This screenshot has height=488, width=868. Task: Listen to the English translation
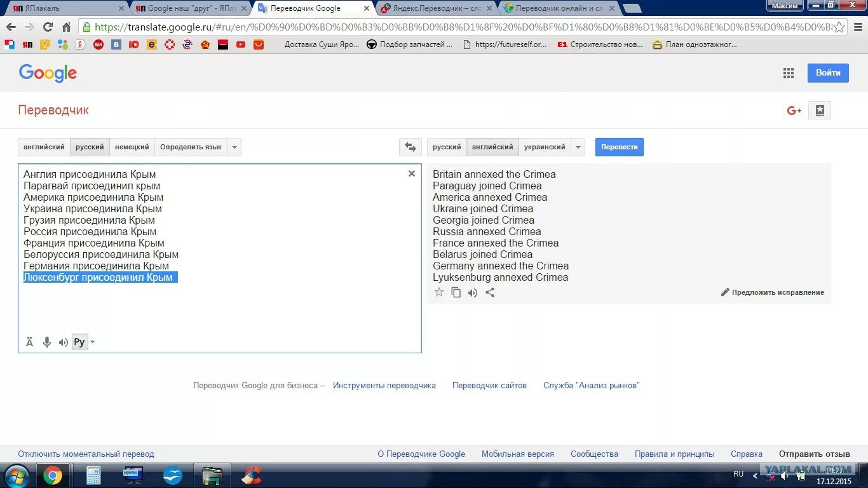click(x=473, y=292)
